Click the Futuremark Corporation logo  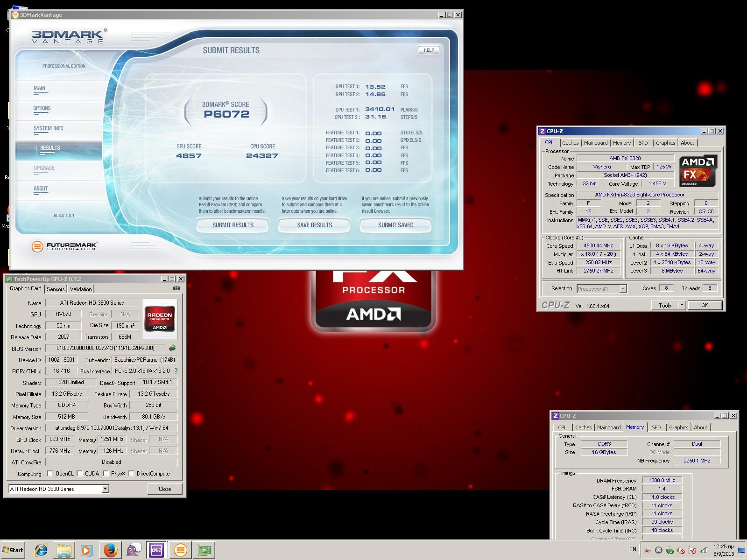click(x=64, y=246)
